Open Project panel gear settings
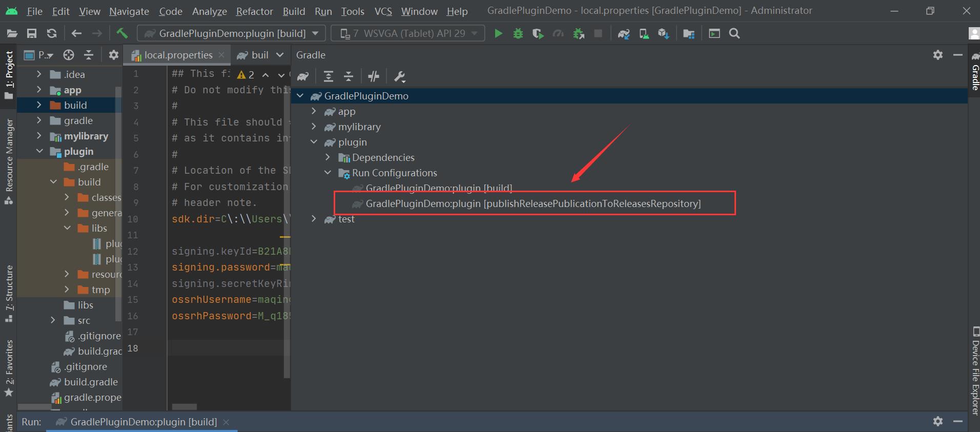Screen dimensions: 980x432 pyautogui.click(x=114, y=55)
